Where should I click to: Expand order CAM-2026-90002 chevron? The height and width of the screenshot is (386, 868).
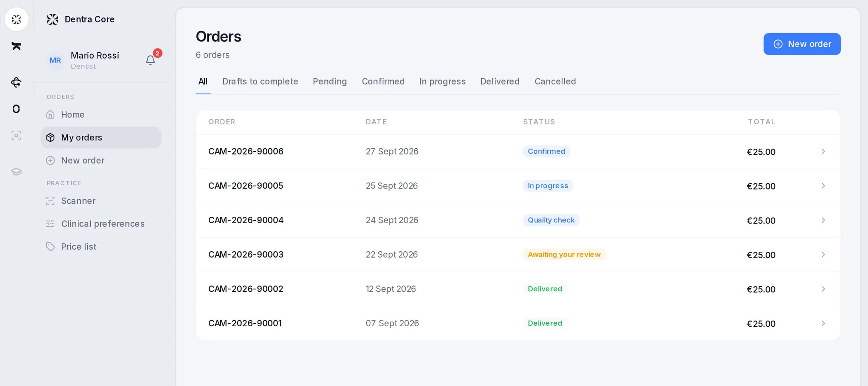[823, 289]
